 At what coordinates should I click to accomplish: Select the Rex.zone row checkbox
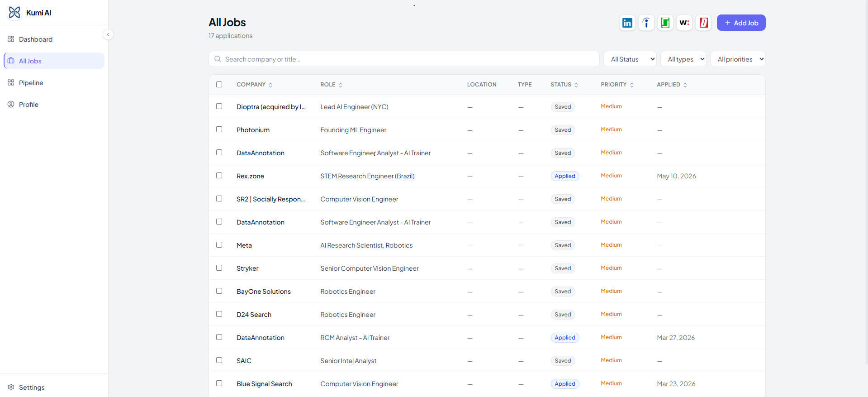(219, 176)
